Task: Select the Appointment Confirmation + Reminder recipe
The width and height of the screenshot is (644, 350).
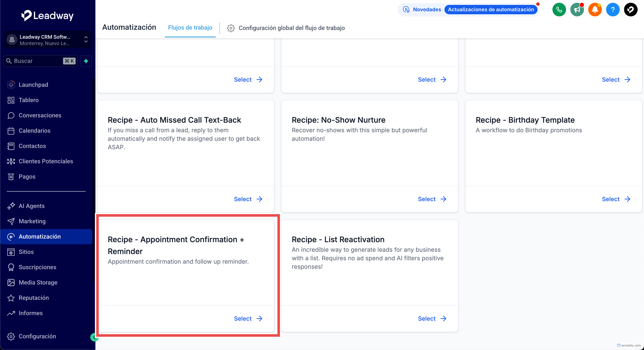Action: point(248,319)
